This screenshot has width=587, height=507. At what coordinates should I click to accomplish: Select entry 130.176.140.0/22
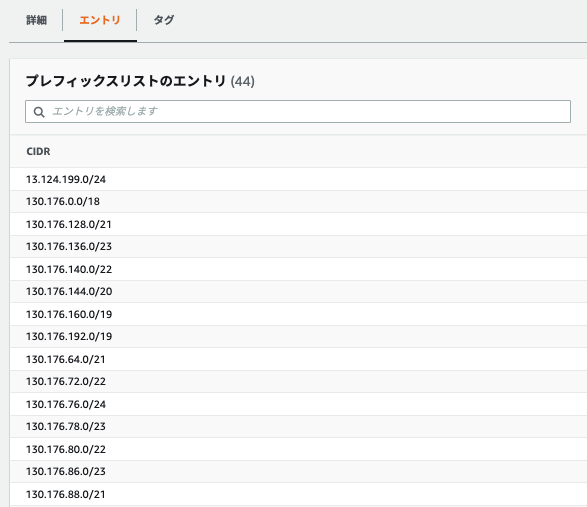click(x=69, y=269)
